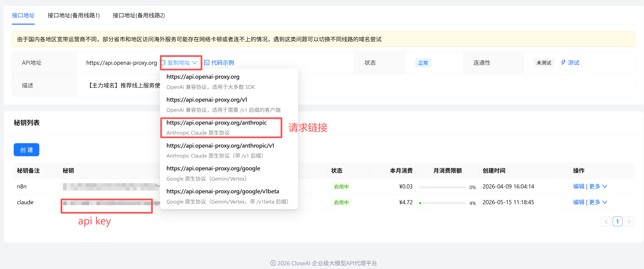Choose the https://api.openai-proxy.org/anthropic option

click(x=229, y=127)
